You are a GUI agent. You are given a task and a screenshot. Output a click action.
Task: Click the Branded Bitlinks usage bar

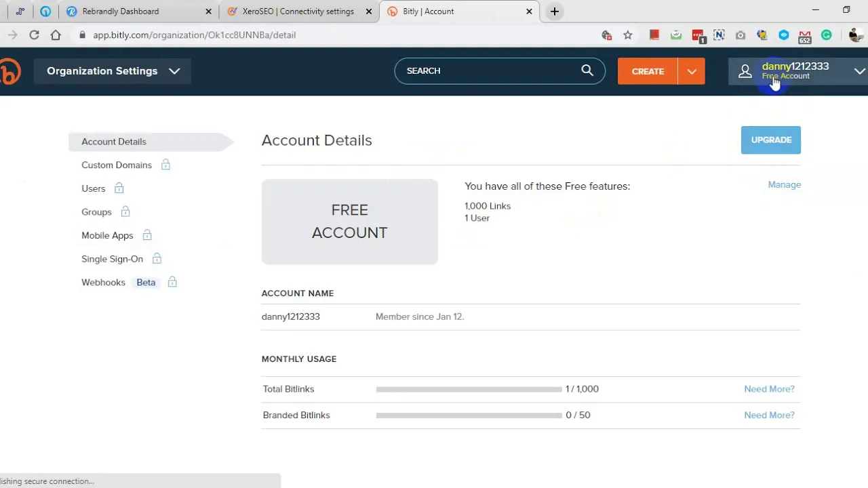coord(469,415)
